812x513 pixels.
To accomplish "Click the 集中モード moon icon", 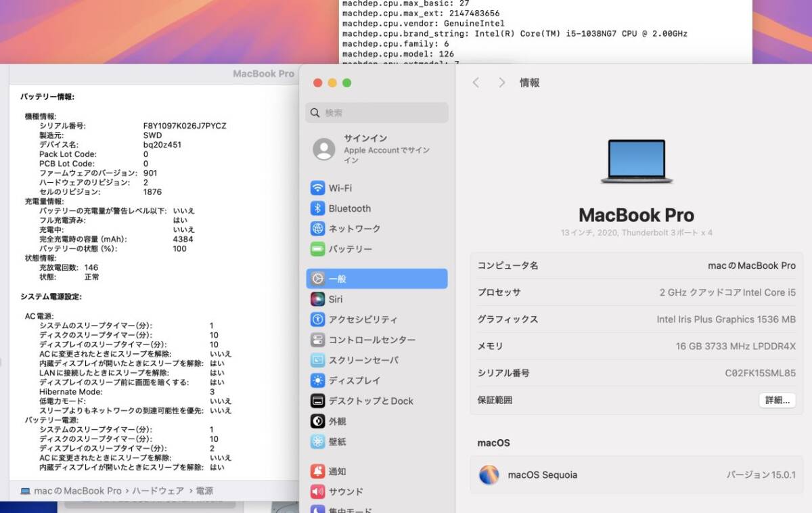I will pyautogui.click(x=317, y=509).
